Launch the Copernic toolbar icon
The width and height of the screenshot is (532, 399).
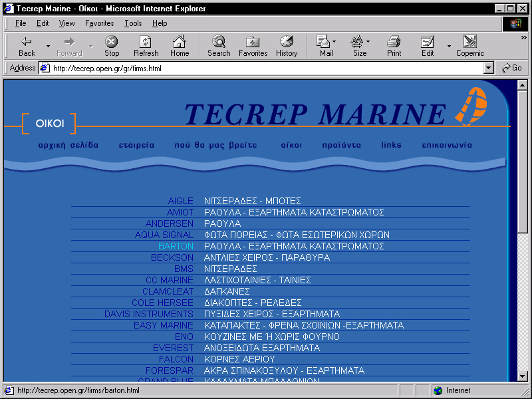470,41
